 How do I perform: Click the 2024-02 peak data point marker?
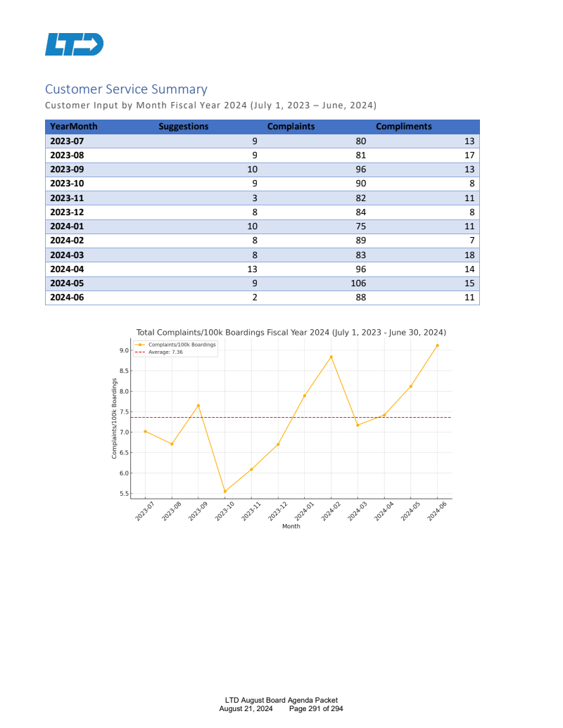point(331,357)
